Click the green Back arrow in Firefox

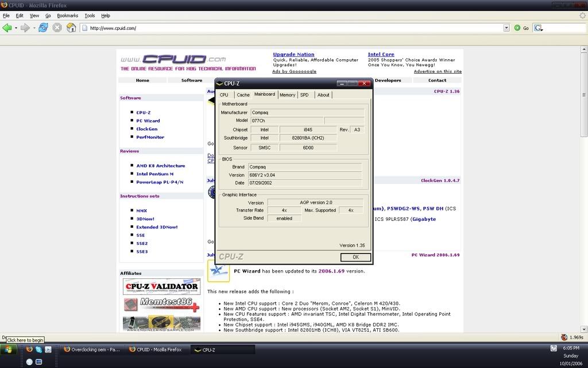[x=7, y=28]
